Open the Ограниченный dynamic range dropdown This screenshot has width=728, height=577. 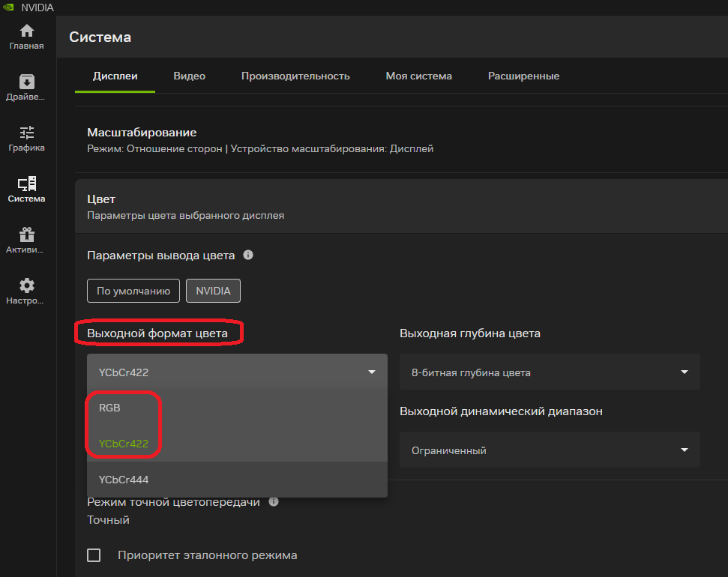click(550, 450)
